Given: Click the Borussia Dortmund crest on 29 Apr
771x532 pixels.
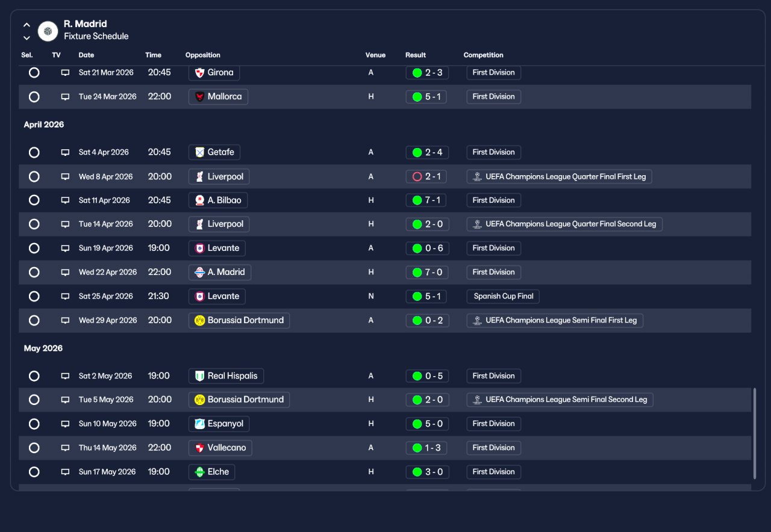Looking at the screenshot, I should coord(200,321).
